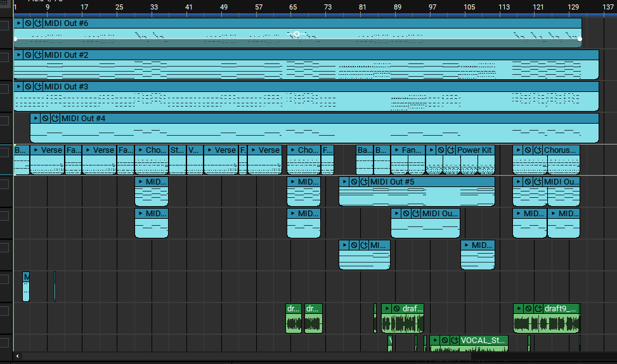
Task: Expand the first Verse clip arrow
Action: click(x=36, y=150)
